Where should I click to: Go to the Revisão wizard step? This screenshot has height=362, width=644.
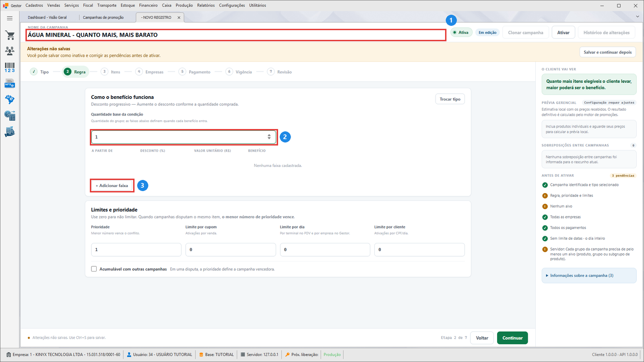pos(280,72)
